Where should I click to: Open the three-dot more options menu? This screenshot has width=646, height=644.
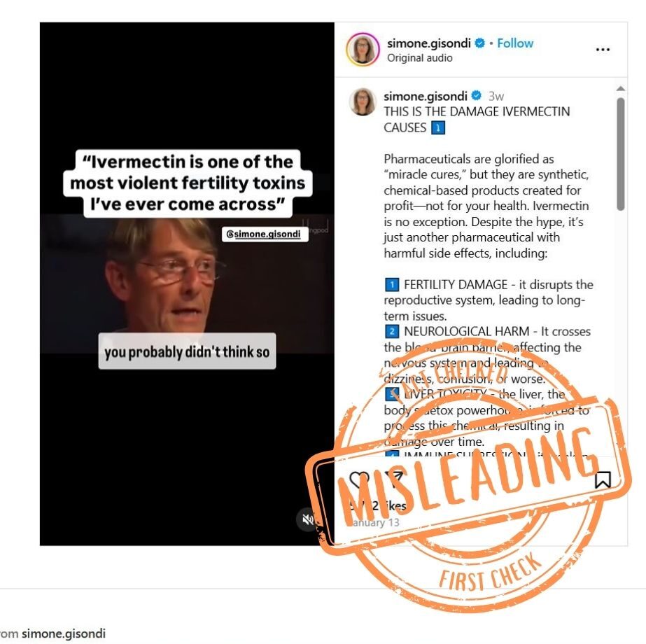603,50
